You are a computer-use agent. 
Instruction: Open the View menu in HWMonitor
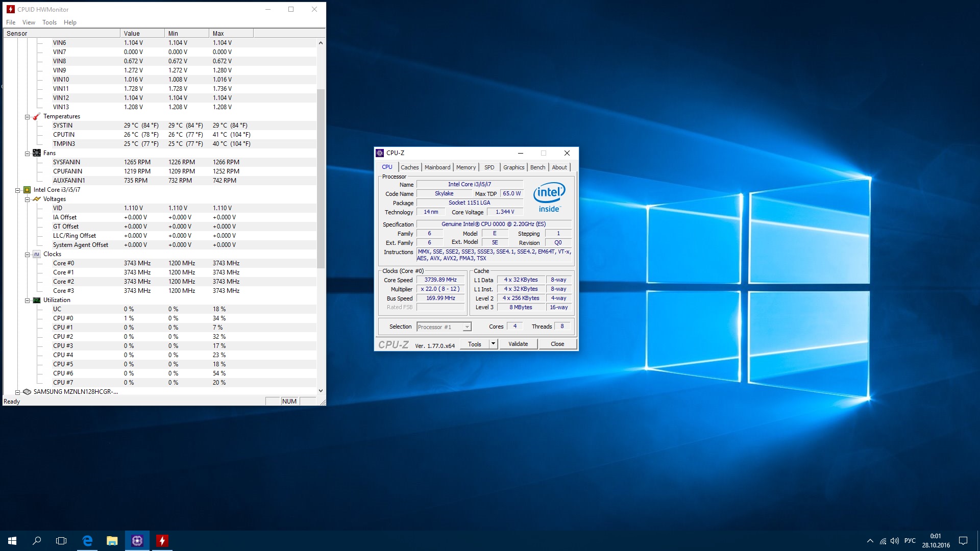(x=29, y=22)
